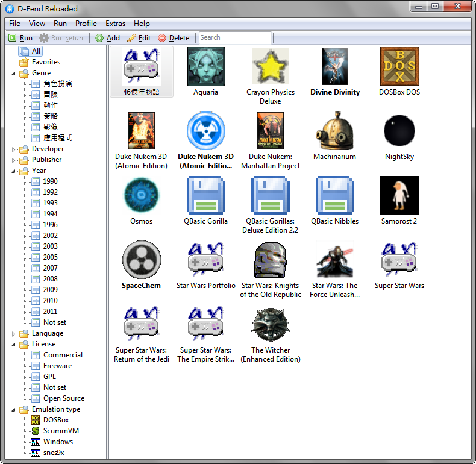Filter by DOSBox emulation type
This screenshot has height=464, width=476.
56,420
